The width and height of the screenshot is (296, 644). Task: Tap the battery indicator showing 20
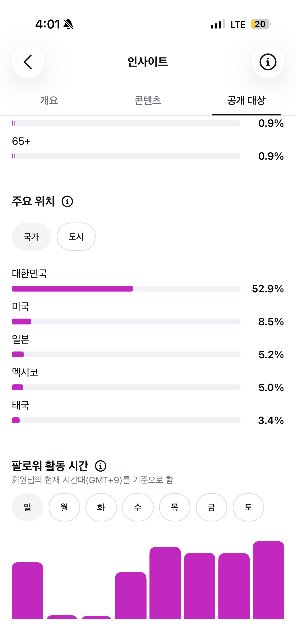[x=261, y=24]
